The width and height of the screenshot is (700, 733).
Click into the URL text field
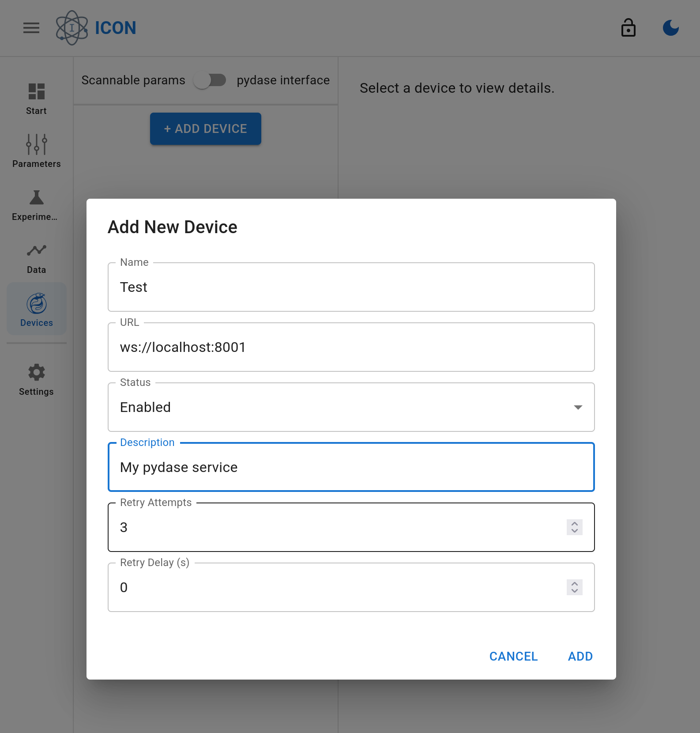351,348
